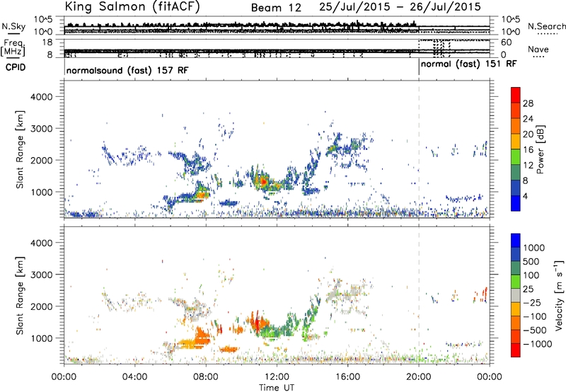
Task: Click the date range '25/Jul/2015 - 26/Jul/2015'
Action: coord(400,7)
